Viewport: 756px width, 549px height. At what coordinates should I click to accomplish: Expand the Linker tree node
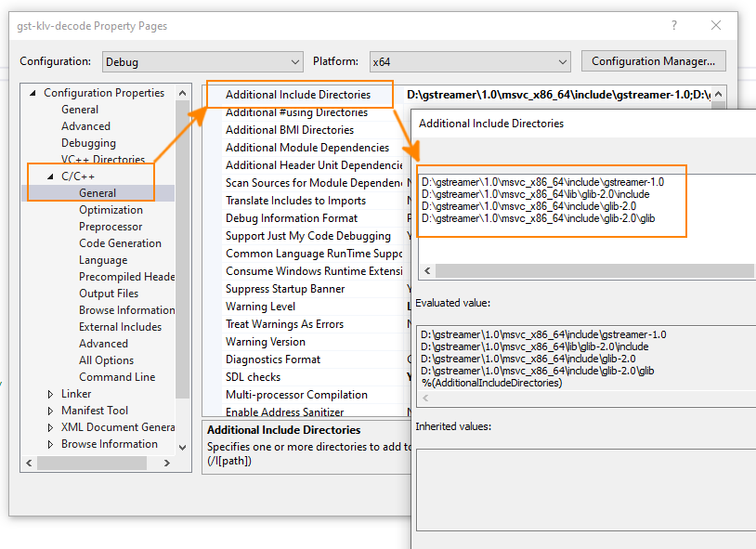click(x=51, y=394)
